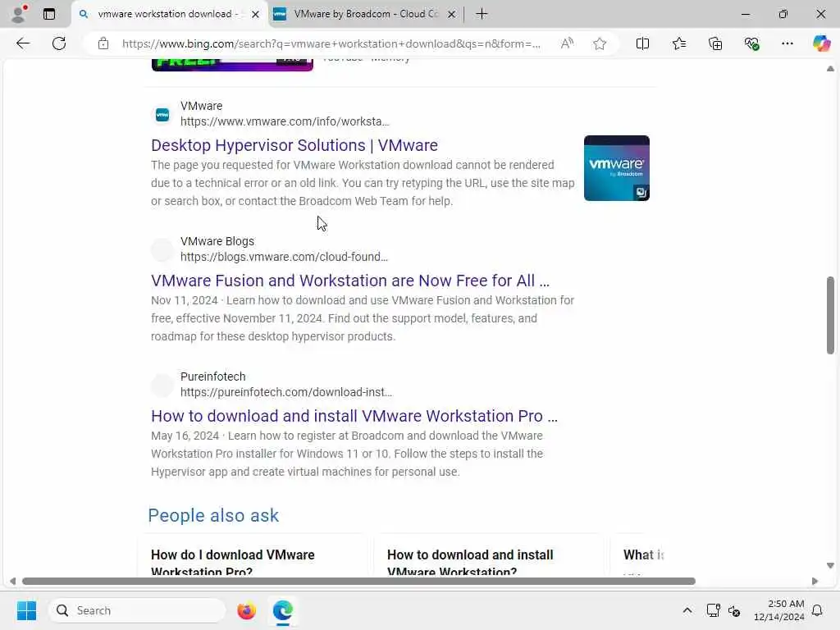Launch Firefox from the taskbar
Viewport: 840px width, 630px height.
click(x=246, y=610)
